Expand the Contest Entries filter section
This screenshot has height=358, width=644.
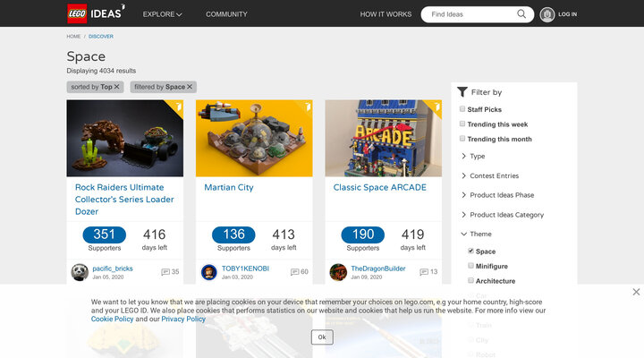coord(490,175)
